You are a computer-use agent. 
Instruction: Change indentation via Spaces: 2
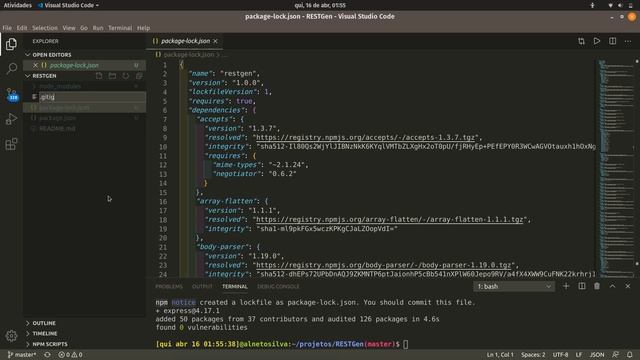(533, 355)
